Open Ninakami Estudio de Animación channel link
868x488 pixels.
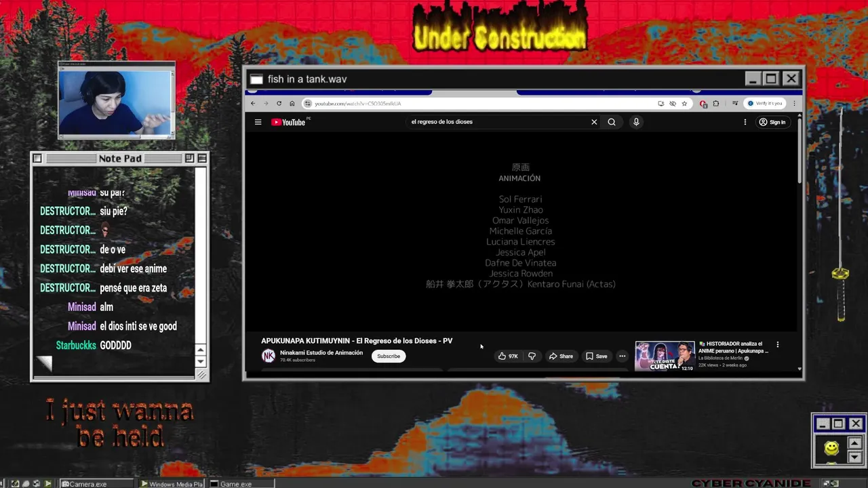[x=321, y=352]
